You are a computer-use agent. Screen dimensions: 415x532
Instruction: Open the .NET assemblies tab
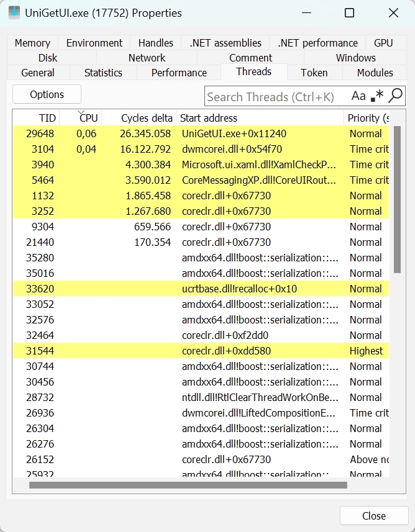226,43
